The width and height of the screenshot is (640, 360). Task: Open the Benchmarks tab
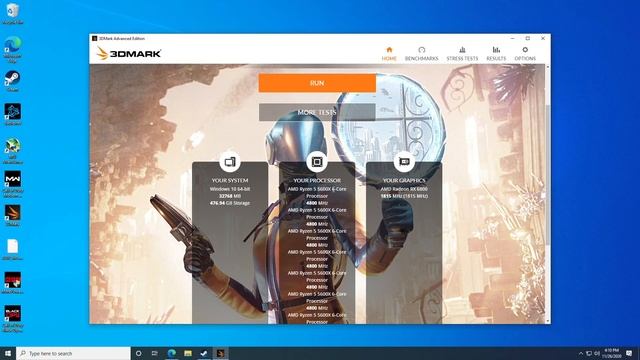pyautogui.click(x=421, y=53)
